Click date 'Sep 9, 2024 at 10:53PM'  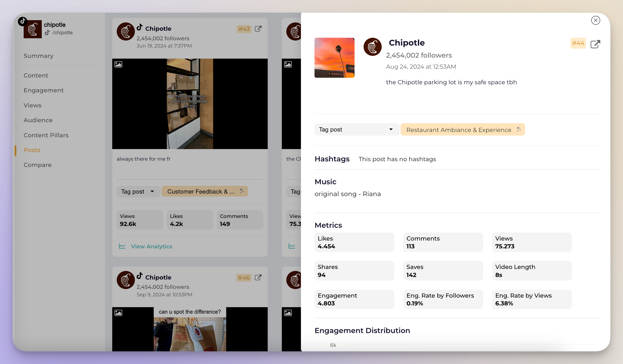[164, 294]
